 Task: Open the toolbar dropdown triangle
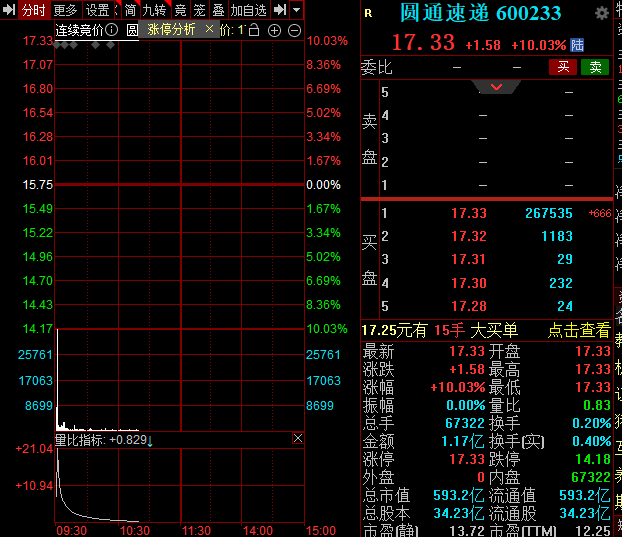[297, 10]
